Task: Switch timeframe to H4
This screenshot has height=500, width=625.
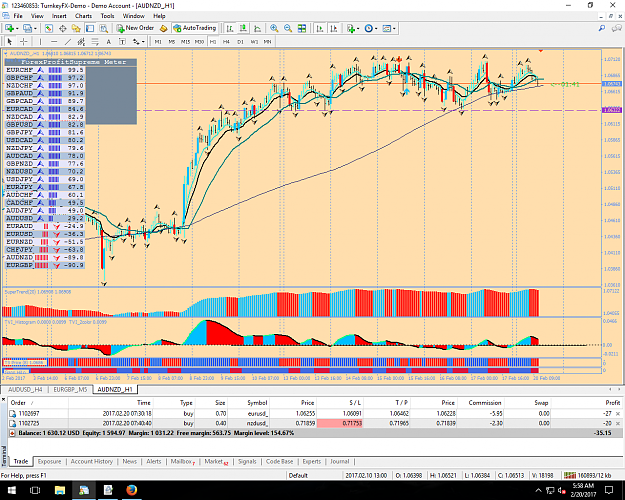Action: (x=226, y=41)
